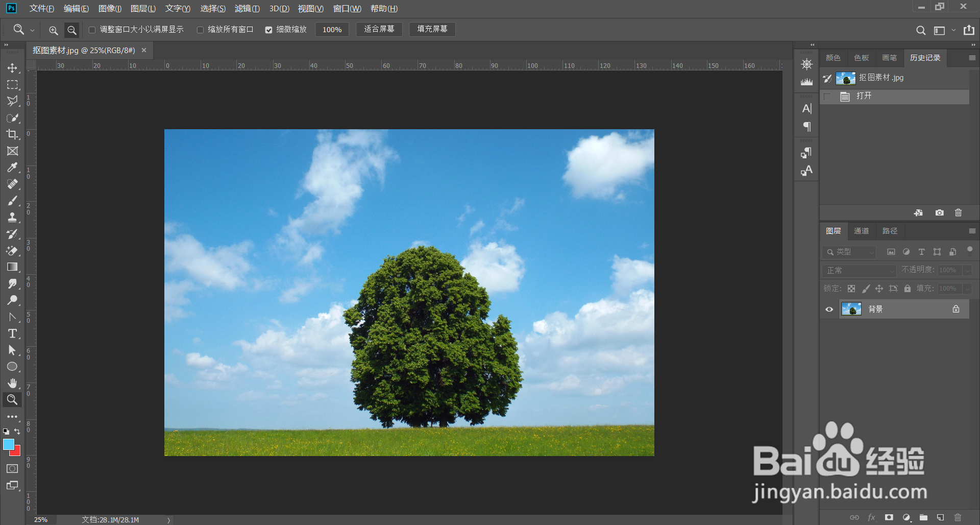Click the 填充屏幕 button
980x525 pixels.
click(432, 29)
